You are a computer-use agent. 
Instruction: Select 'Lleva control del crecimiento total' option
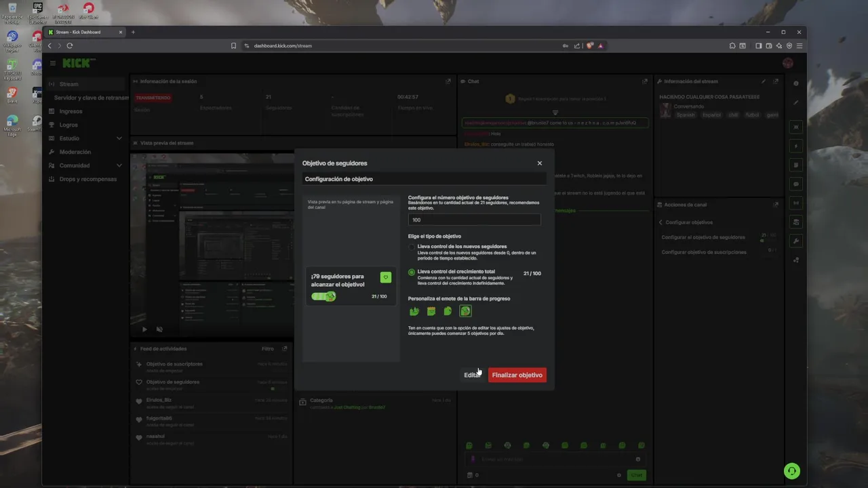coord(412,272)
